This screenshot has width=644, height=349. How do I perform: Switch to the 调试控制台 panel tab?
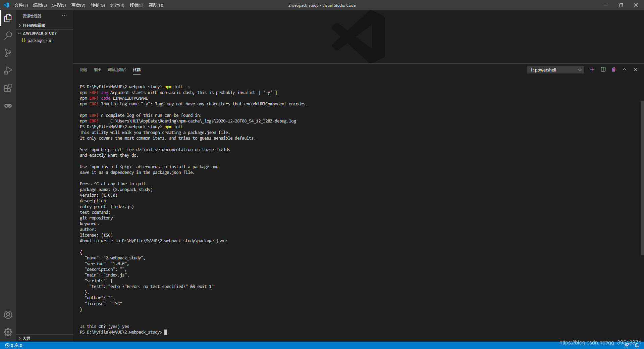coord(117,70)
